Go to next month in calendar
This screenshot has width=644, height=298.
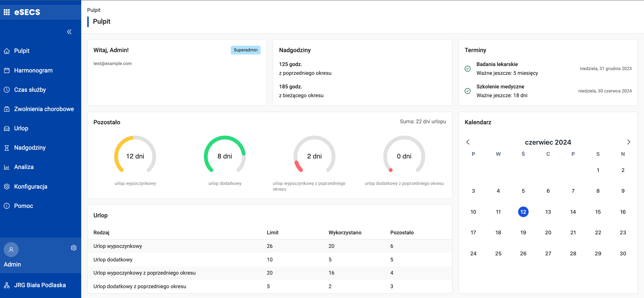(628, 142)
